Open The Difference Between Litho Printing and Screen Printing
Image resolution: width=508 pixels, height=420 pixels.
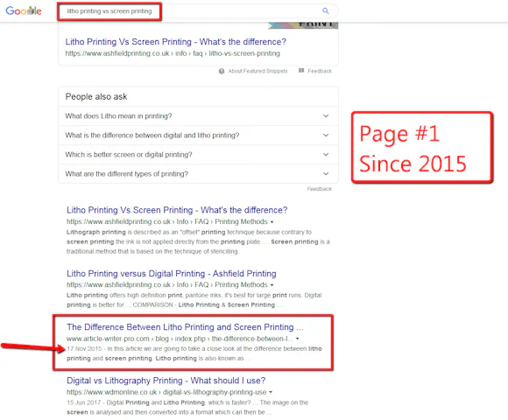[x=185, y=327]
